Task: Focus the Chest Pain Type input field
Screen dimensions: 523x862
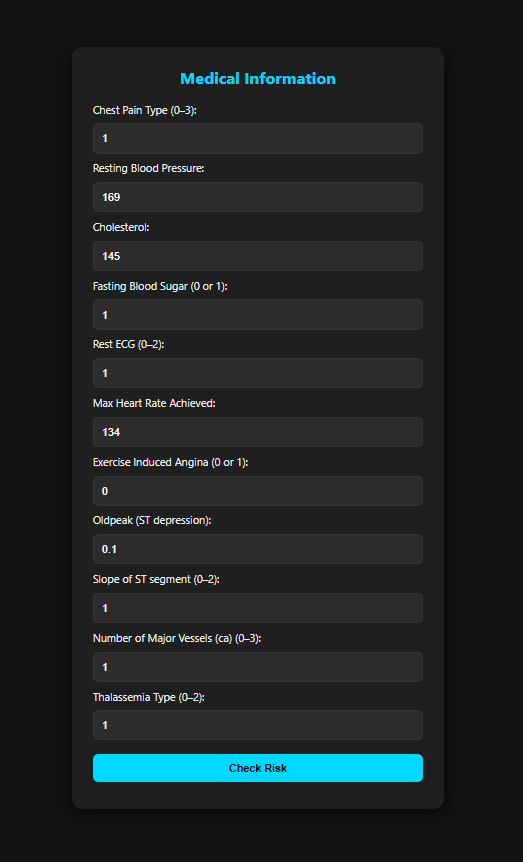Action: point(257,139)
